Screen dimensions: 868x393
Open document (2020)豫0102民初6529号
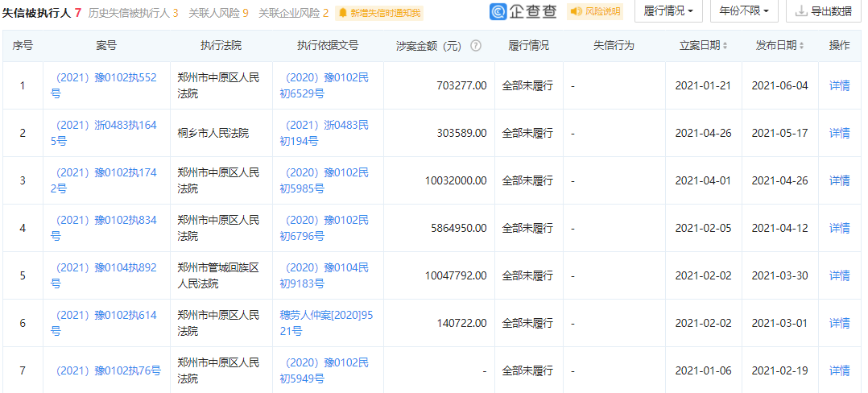coord(324,86)
